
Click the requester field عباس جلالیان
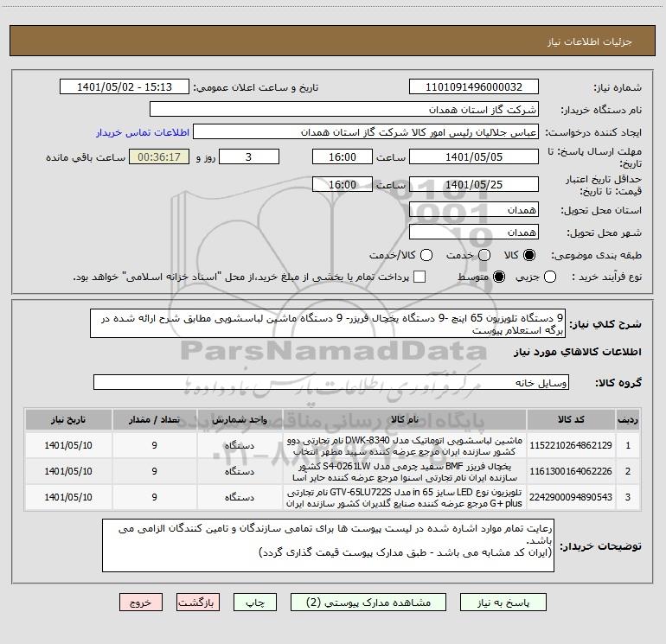(x=366, y=132)
